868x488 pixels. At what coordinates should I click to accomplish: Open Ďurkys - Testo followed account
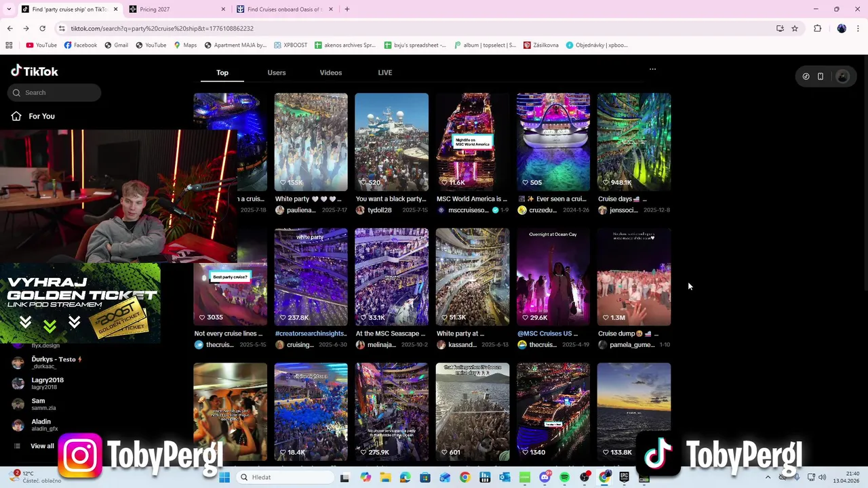click(x=47, y=362)
